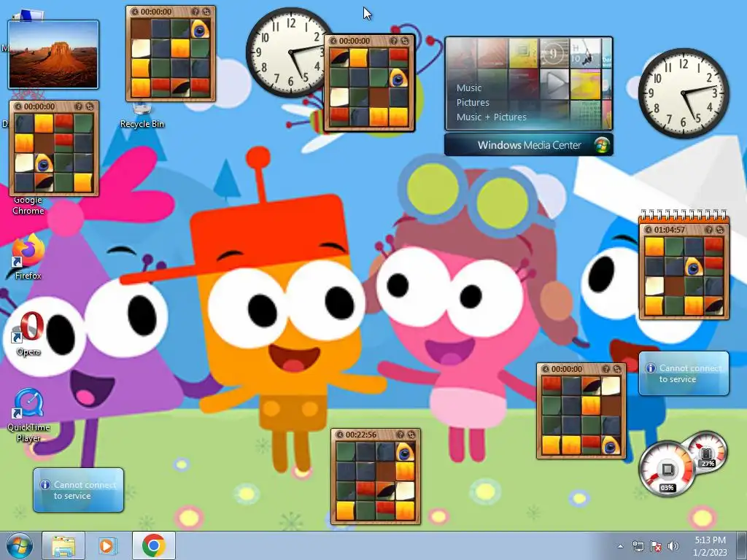Click solve icon on puzzle above Google Chrome label
Viewport: 747px width, 560px height.
90,106
